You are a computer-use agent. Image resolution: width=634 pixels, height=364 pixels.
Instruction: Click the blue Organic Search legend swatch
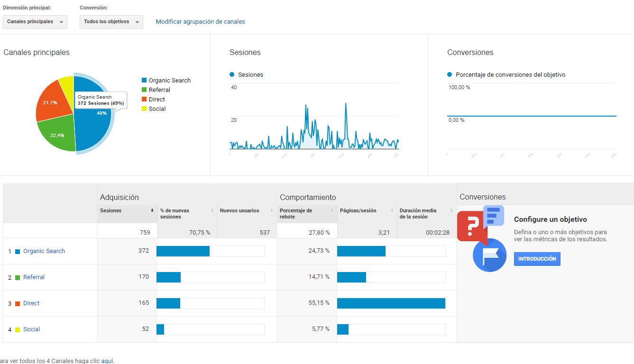coord(144,81)
